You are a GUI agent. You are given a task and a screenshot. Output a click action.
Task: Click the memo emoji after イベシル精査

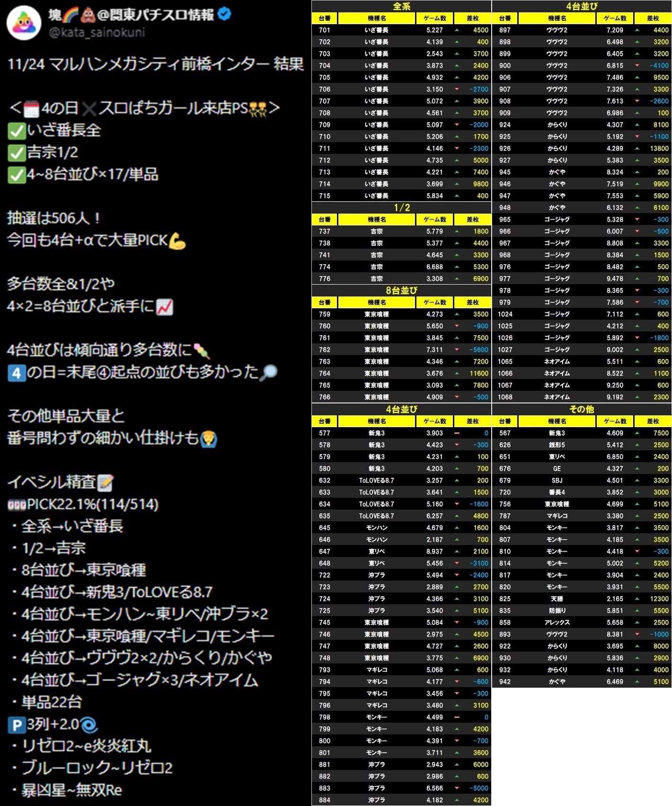(105, 483)
